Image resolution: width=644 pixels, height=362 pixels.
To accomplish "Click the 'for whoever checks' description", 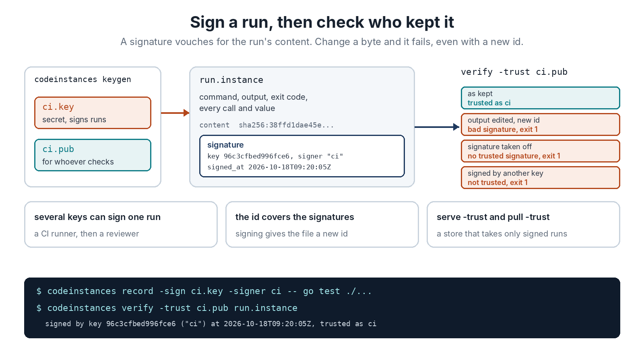I will [78, 162].
